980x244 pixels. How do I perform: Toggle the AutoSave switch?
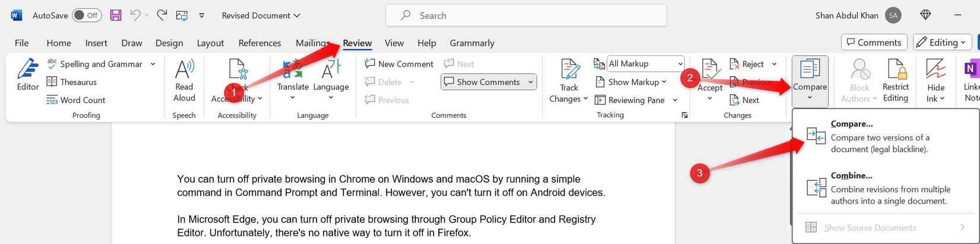click(x=87, y=15)
